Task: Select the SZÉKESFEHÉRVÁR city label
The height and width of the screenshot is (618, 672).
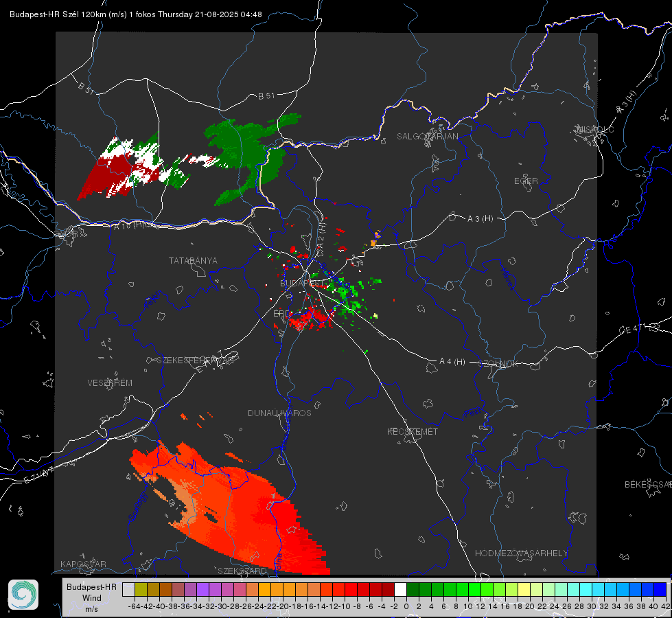Action: pos(194,360)
